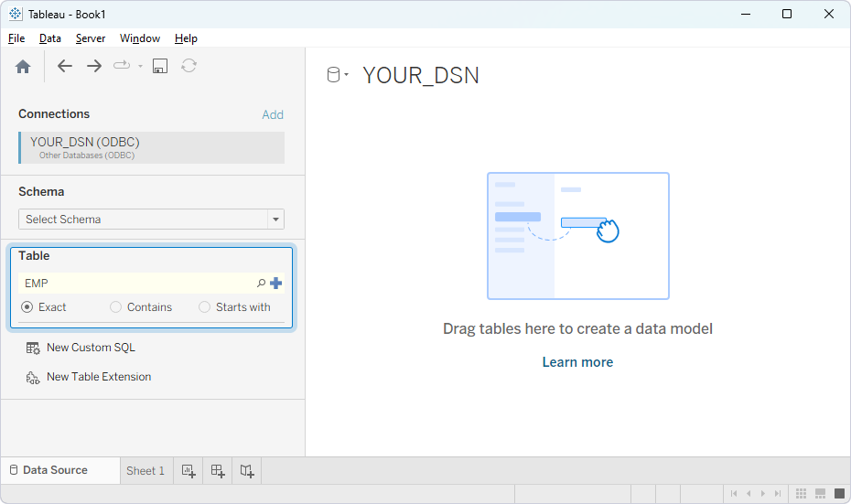Open the Data menu

(x=50, y=38)
